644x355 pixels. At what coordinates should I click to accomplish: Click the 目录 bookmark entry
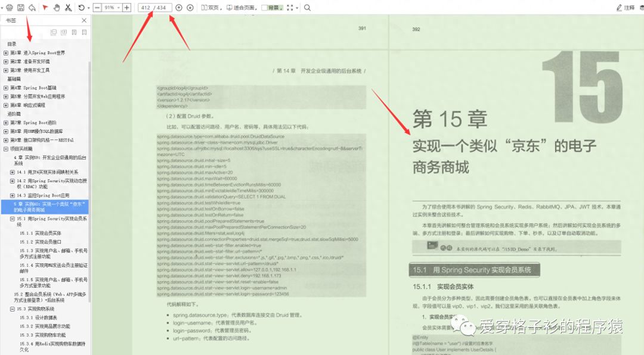[x=12, y=44]
